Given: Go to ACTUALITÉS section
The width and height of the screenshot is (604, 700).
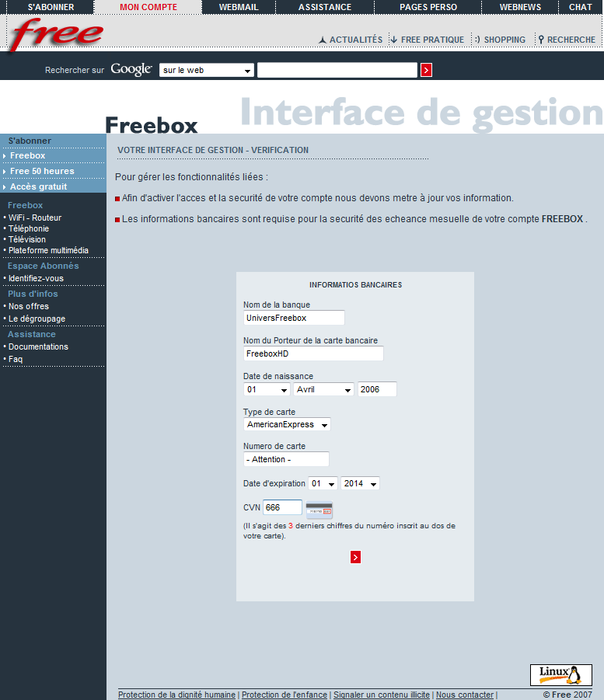Looking at the screenshot, I should pyautogui.click(x=351, y=40).
